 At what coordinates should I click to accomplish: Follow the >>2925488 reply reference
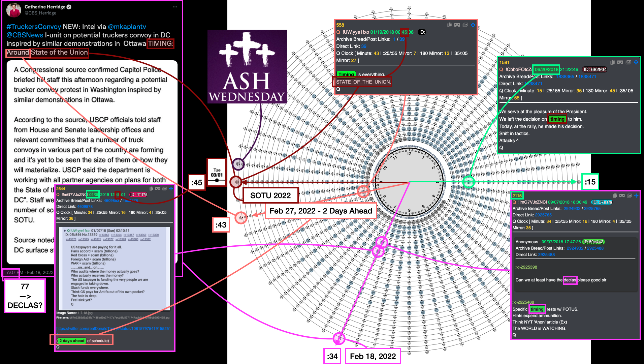[523, 302]
